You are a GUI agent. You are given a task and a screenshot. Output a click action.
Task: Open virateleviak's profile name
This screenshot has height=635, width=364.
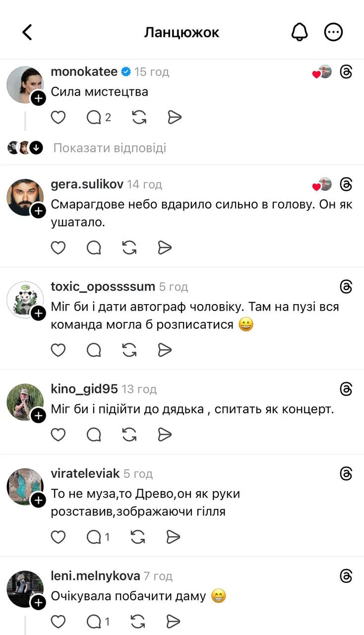(x=85, y=474)
